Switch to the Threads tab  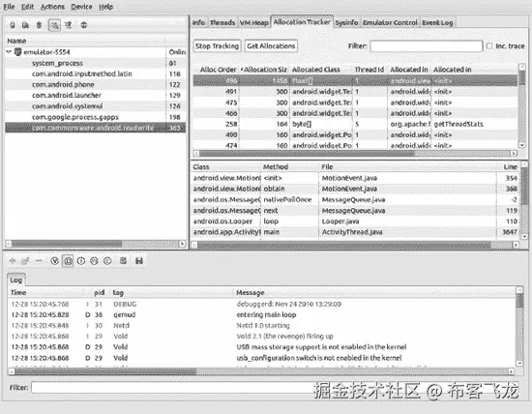click(x=222, y=23)
